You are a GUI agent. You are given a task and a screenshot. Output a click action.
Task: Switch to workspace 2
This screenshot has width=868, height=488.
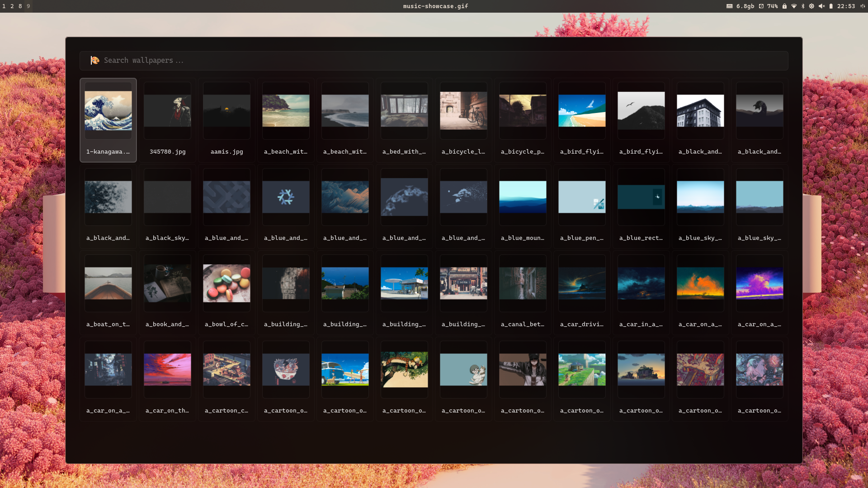pos(12,6)
